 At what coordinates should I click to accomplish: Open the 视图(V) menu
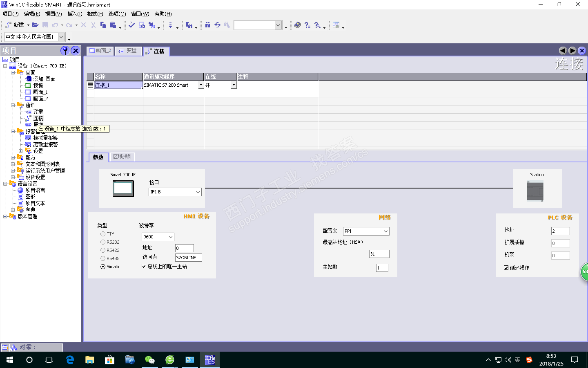53,14
